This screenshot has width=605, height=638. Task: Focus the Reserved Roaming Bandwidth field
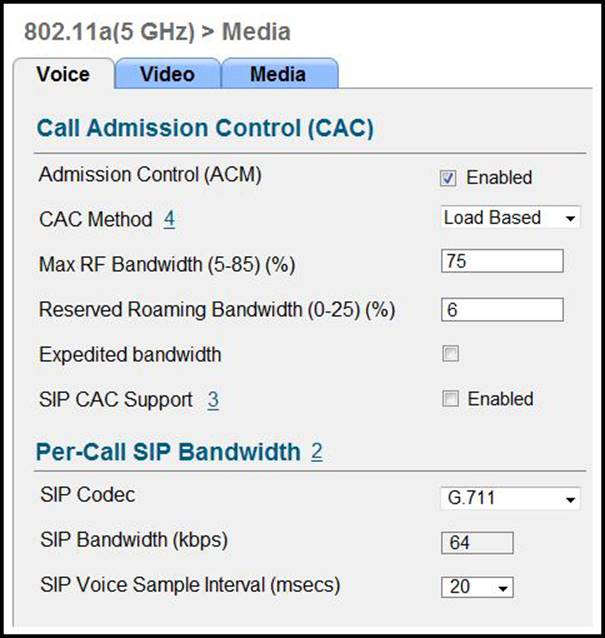(x=501, y=310)
